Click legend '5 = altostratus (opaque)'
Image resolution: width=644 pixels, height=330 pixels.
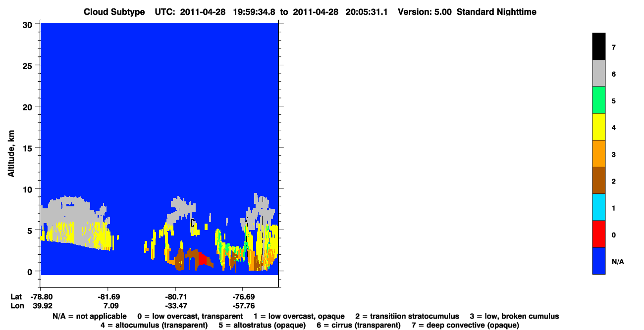(262, 325)
